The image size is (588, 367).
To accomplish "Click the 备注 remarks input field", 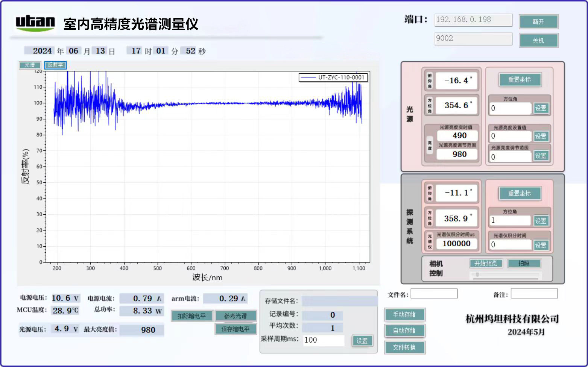I will click(534, 293).
